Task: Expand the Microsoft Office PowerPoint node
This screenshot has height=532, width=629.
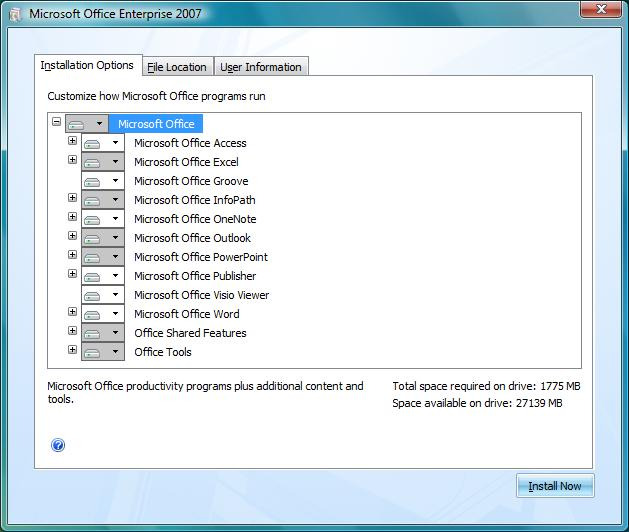Action: [72, 254]
